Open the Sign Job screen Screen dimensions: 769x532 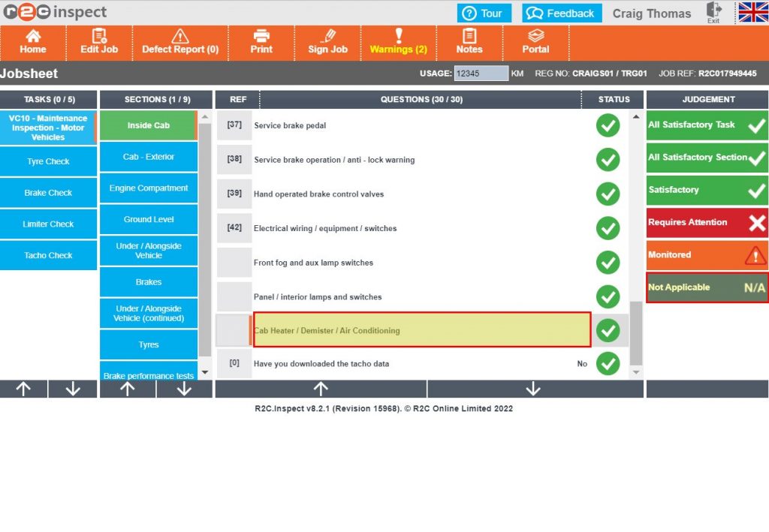[327, 43]
